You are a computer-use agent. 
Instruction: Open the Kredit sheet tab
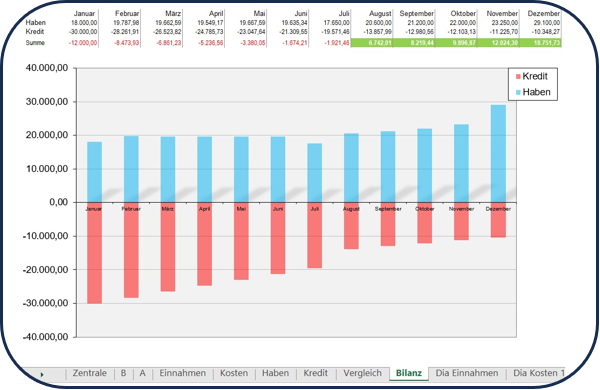316,373
